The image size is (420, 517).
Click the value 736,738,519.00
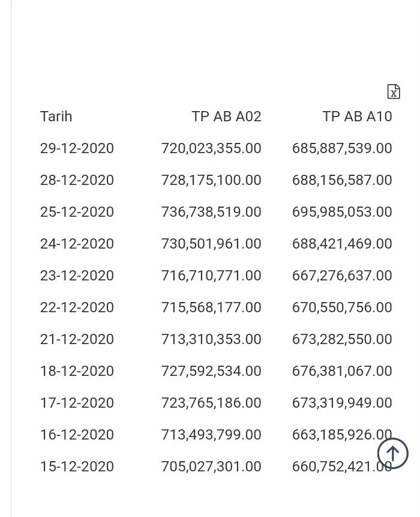(211, 212)
